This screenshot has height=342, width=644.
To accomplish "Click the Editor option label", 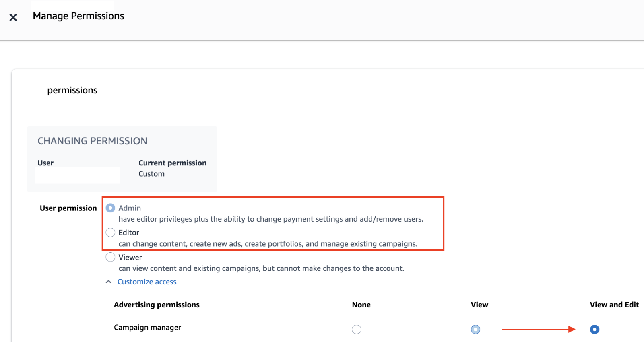I will [x=129, y=233].
